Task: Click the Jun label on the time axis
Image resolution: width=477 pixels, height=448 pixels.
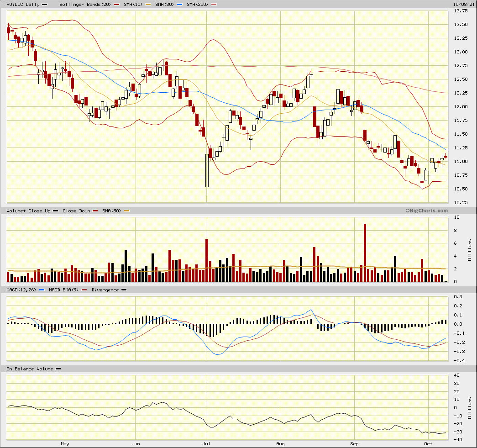Action: click(136, 443)
